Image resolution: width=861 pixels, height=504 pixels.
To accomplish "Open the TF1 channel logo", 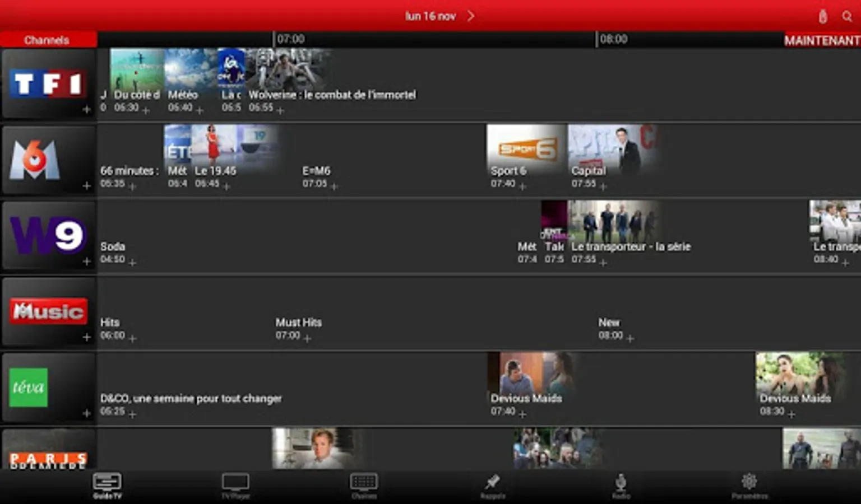I will 48,84.
